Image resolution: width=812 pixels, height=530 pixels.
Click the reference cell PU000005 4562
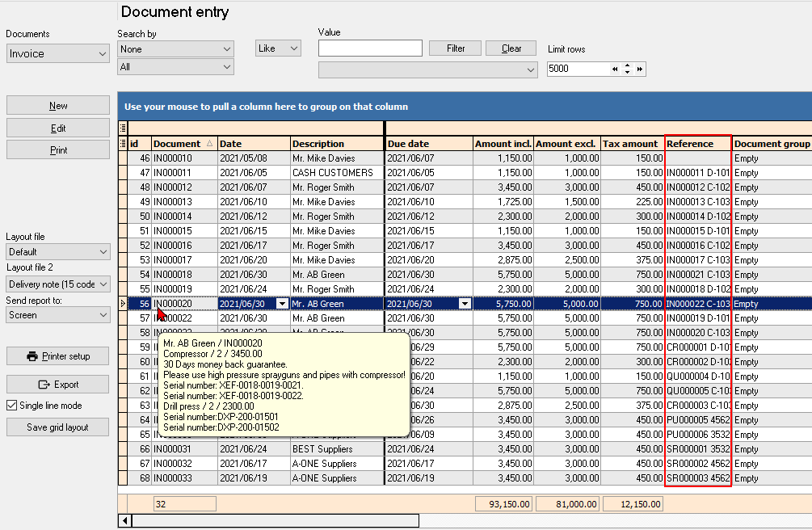tap(697, 420)
